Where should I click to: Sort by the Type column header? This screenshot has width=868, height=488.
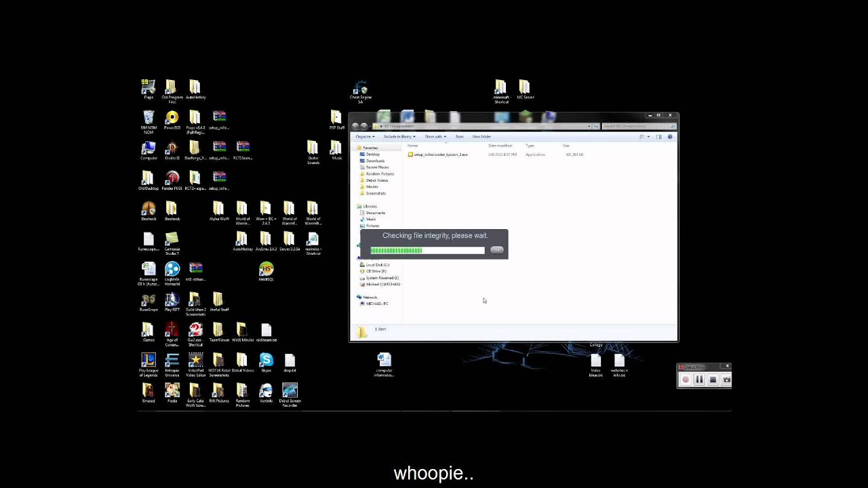point(530,146)
